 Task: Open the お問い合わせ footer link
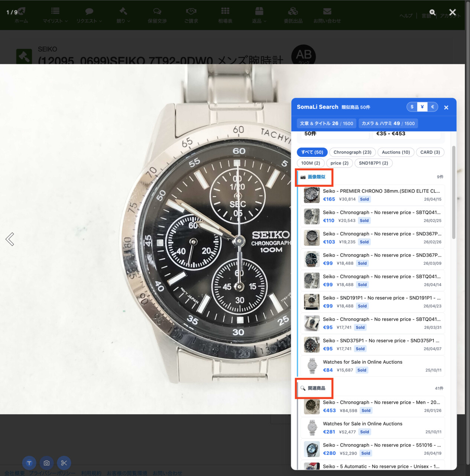167,473
